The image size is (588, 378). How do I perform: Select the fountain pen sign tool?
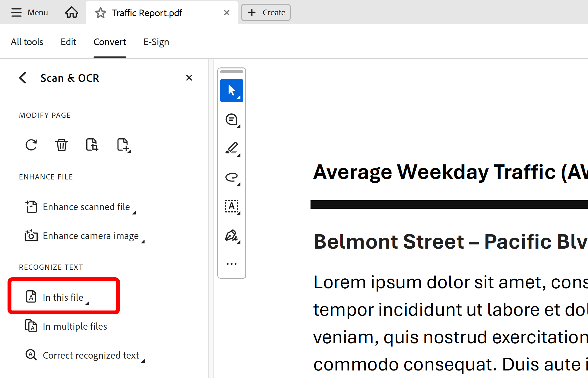point(231,235)
